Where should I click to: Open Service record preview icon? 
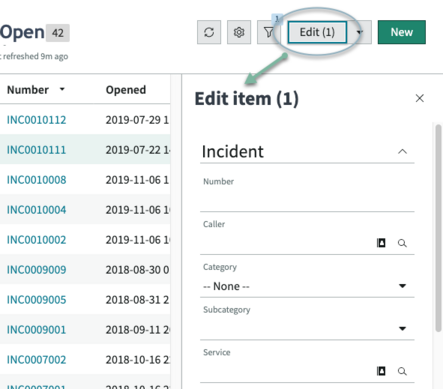pyautogui.click(x=381, y=371)
